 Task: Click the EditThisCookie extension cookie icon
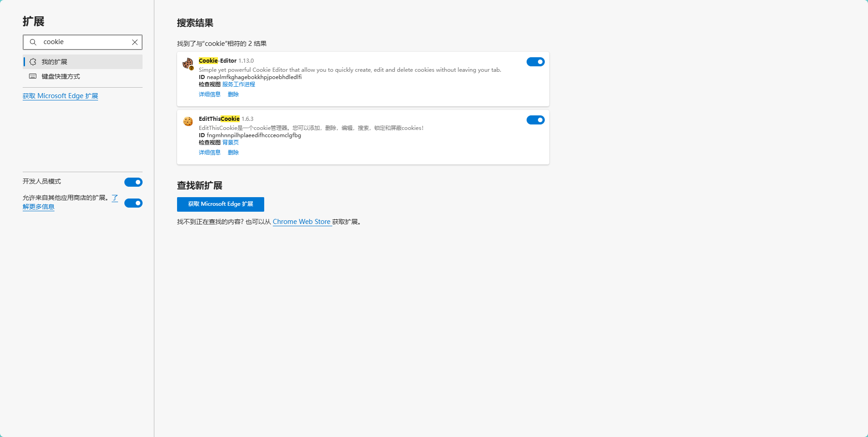188,121
